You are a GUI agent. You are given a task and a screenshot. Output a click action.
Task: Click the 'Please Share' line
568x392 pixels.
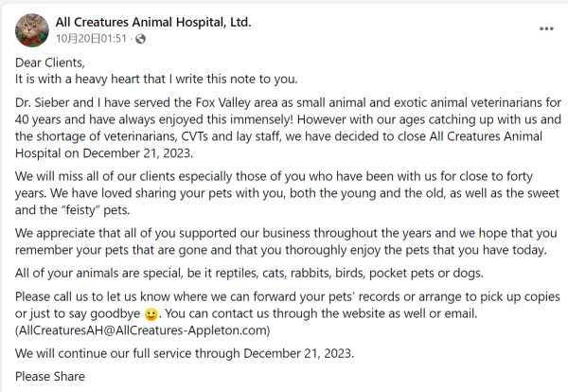[x=50, y=377]
